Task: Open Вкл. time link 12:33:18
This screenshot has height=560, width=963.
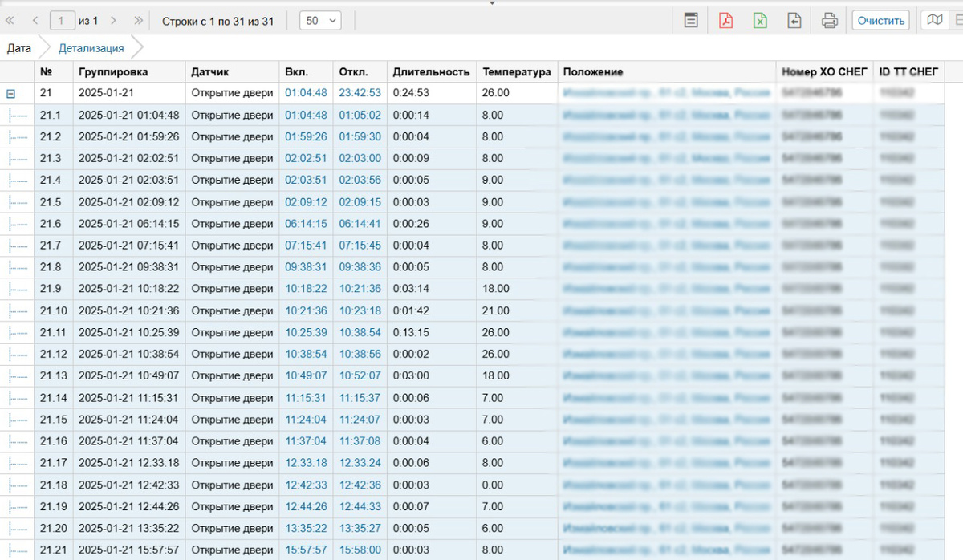Action: pos(306,463)
